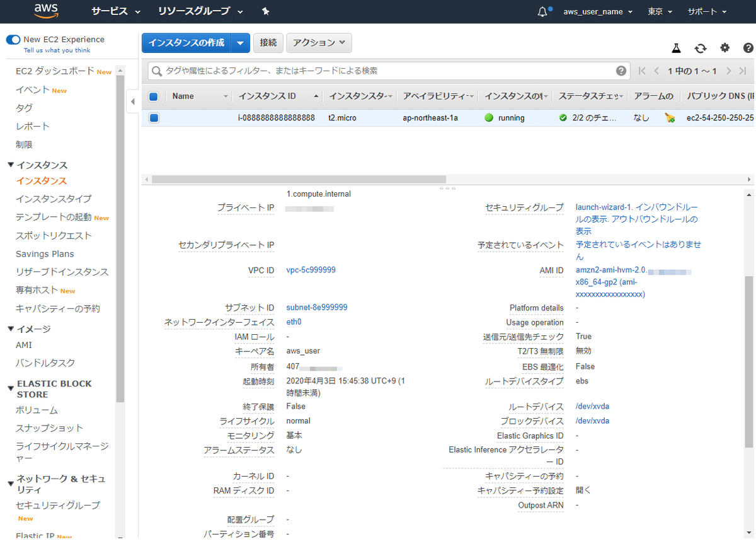Click the horizontal table scrollbar
Screen dimensions: 756x541
[299, 179]
